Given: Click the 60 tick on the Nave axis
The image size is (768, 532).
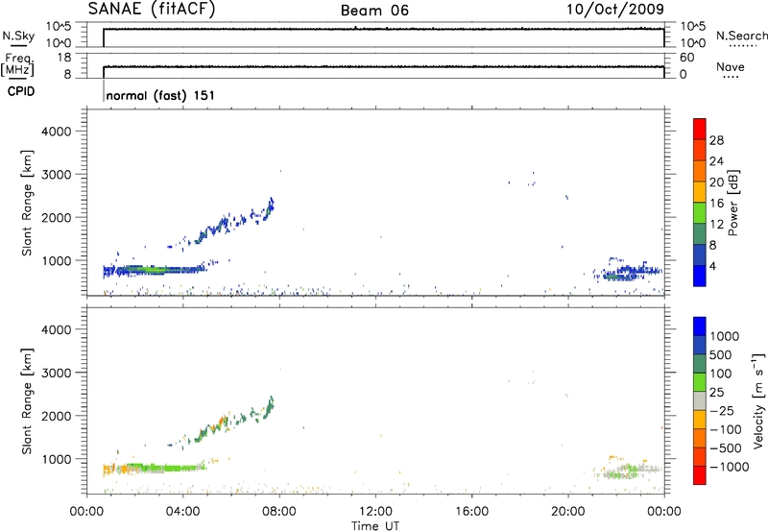Looking at the screenshot, I should pyautogui.click(x=687, y=58).
